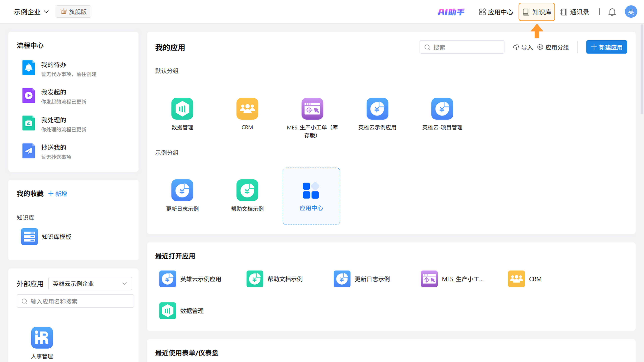Image resolution: width=644 pixels, height=362 pixels.
Task: Open 知识库模板 in 我的收藏
Action: coord(56,237)
